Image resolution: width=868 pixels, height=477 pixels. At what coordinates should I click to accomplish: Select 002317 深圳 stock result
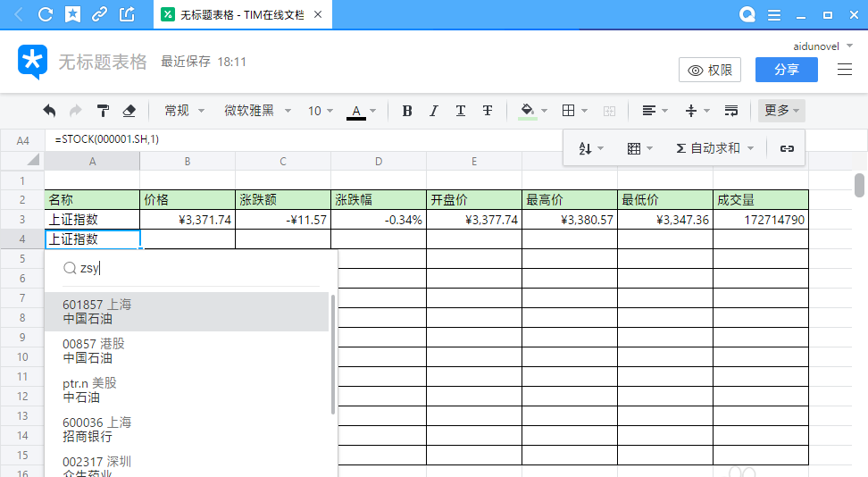click(x=187, y=464)
